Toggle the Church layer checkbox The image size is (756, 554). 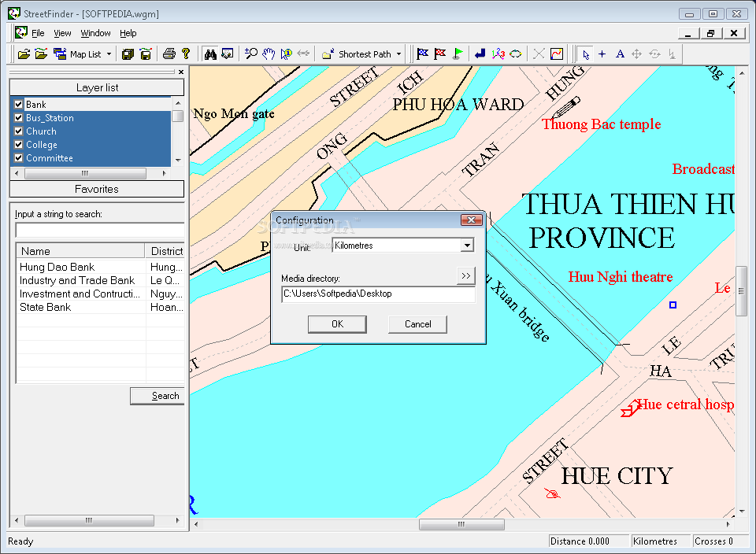coord(18,131)
